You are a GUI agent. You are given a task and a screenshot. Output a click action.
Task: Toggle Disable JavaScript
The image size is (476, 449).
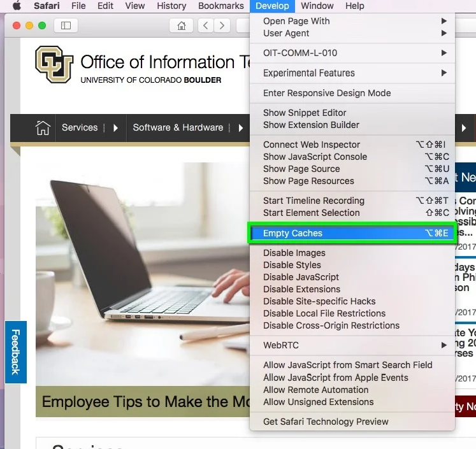[x=352, y=277]
